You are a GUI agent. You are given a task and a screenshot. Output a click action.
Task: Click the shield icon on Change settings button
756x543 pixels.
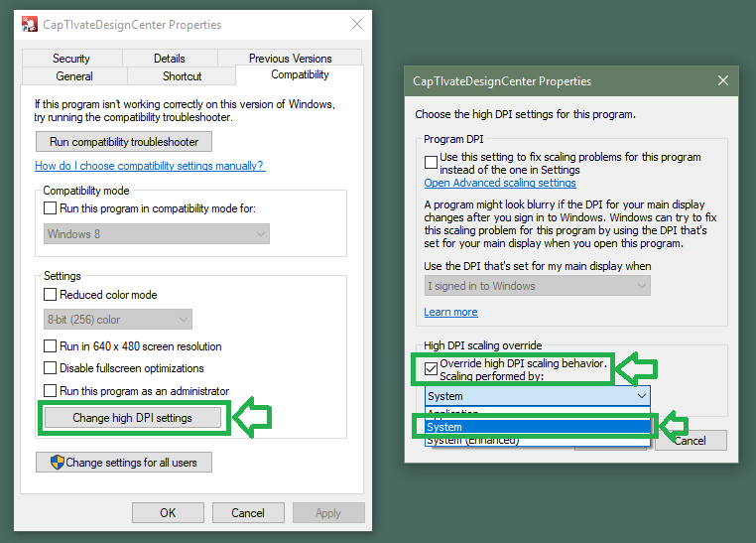58,462
